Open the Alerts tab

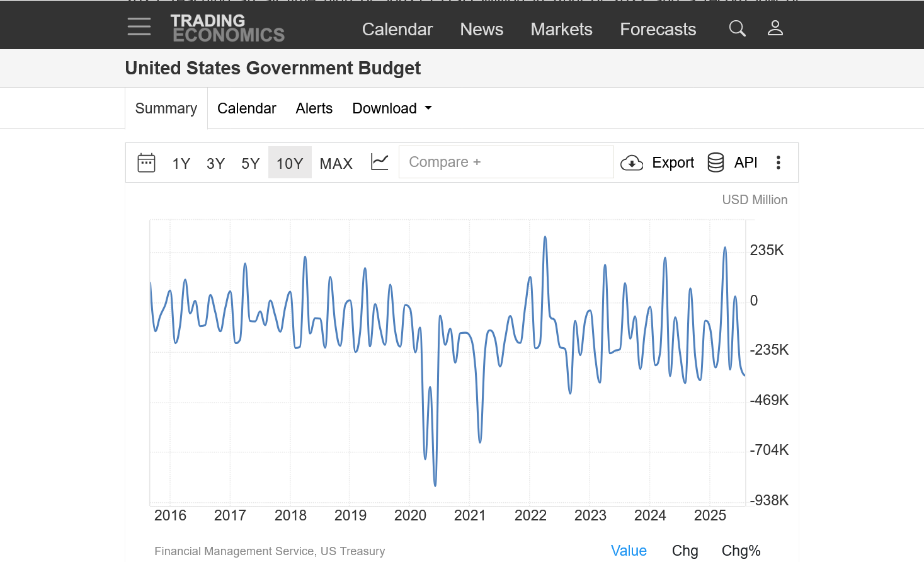[x=314, y=108]
